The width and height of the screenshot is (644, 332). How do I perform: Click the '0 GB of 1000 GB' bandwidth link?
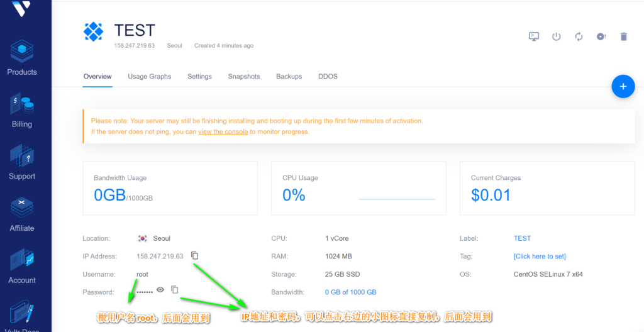351,292
